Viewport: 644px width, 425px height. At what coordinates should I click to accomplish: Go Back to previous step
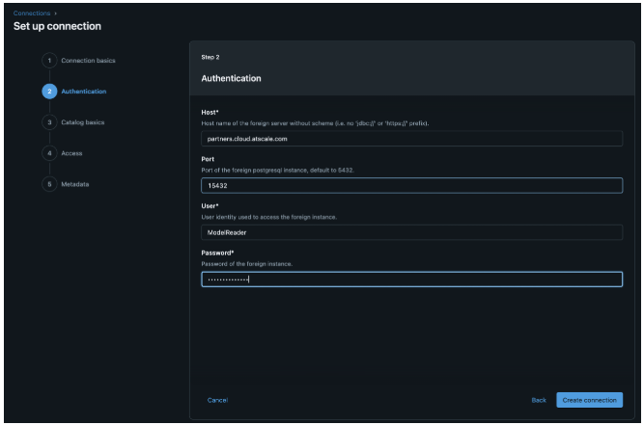click(x=539, y=400)
